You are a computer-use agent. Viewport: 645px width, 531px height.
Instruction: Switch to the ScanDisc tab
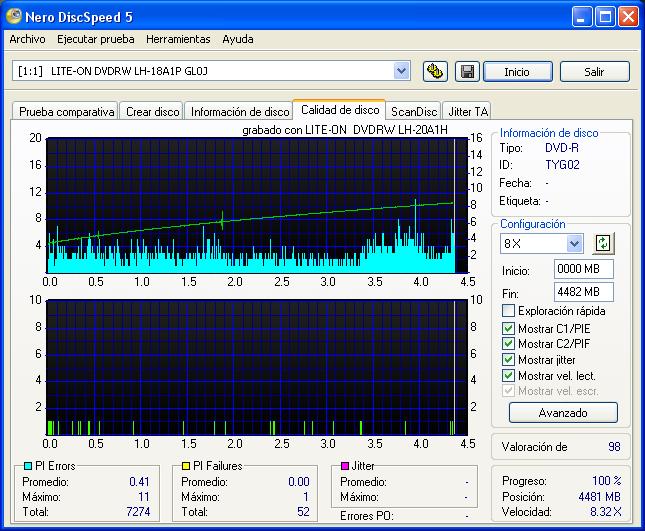413,112
